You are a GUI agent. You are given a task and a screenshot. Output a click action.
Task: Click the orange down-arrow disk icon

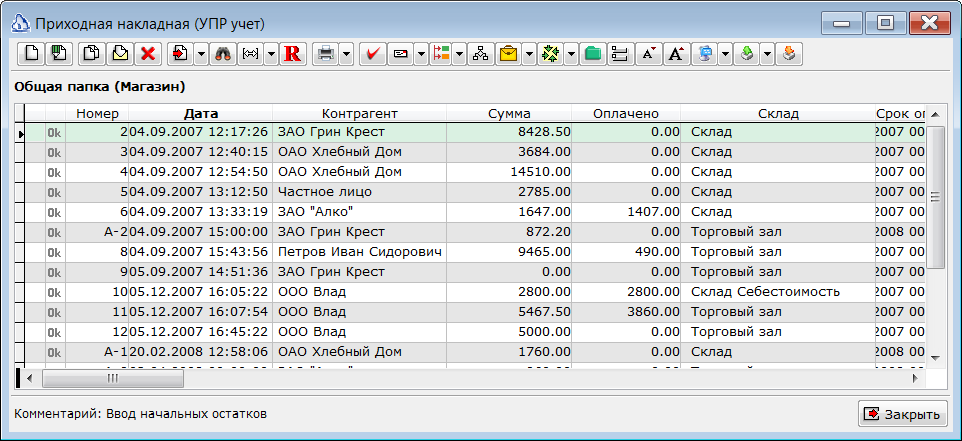coord(789,54)
